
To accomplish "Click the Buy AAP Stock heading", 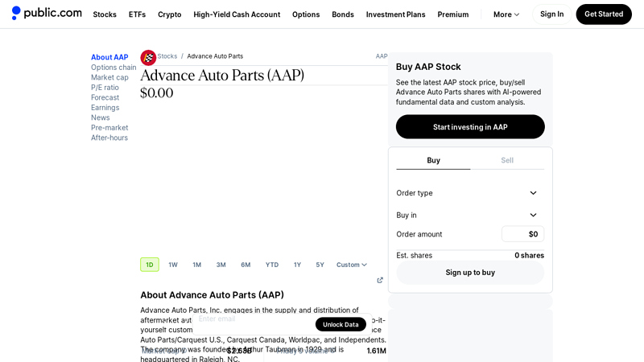I will [428, 67].
